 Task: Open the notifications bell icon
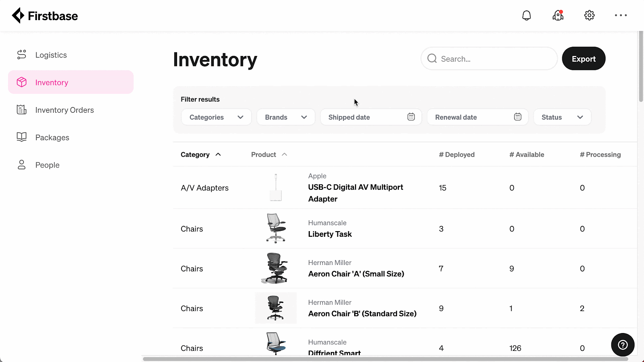pyautogui.click(x=526, y=16)
